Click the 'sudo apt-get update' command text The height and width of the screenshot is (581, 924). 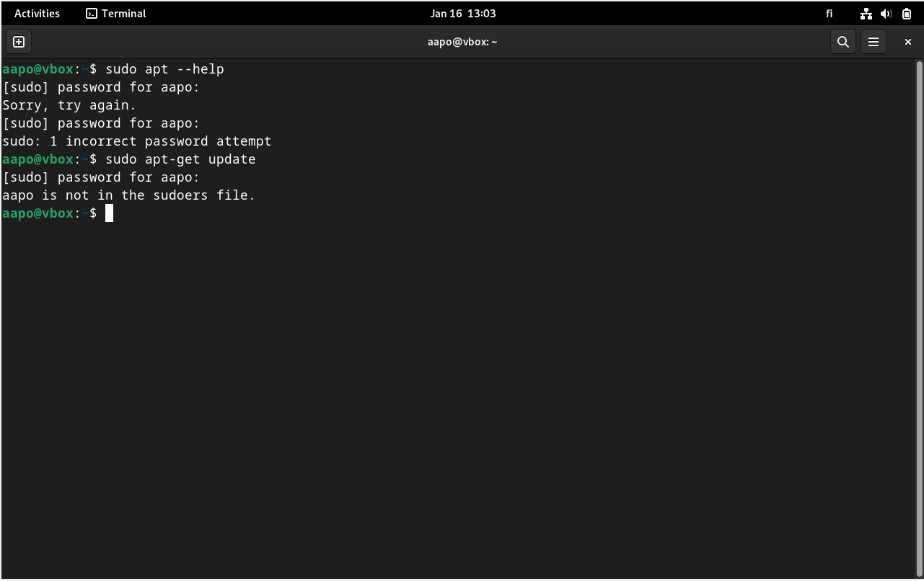(180, 159)
